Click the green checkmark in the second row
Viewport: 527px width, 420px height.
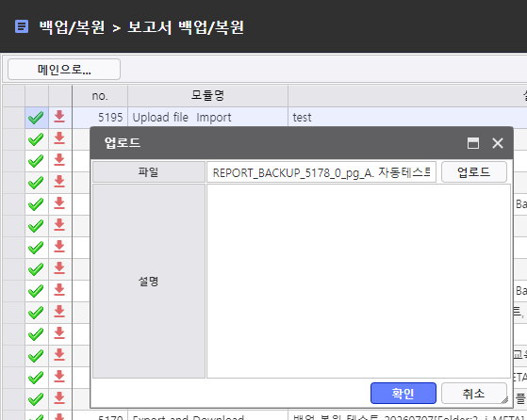pyautogui.click(x=36, y=139)
